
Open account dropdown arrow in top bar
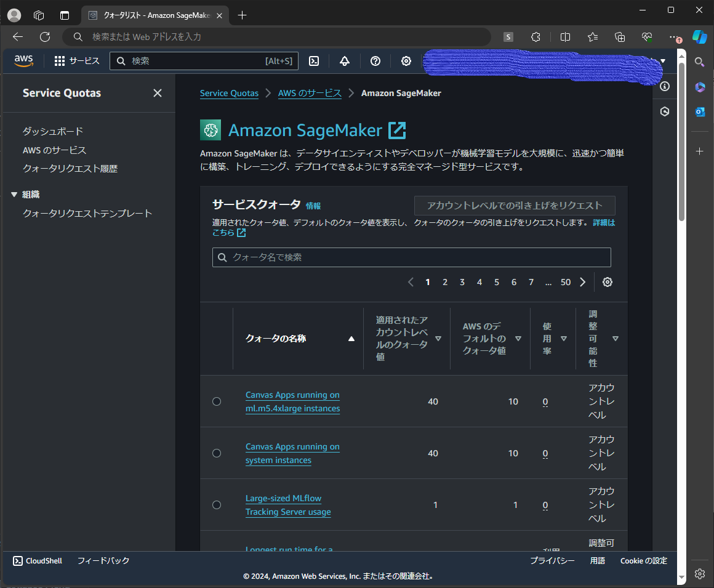(663, 61)
